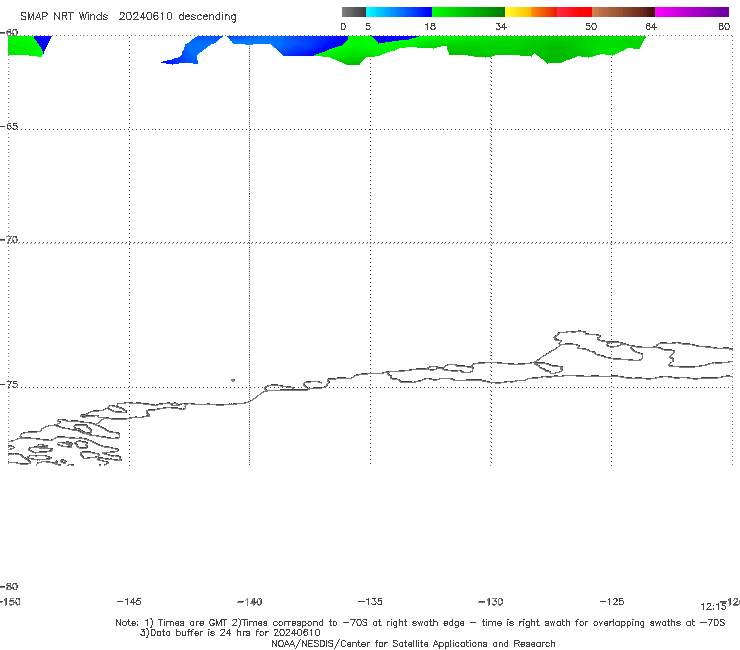Click the yellow-orange segment of the color bar
This screenshot has height=650, width=740.
(531, 12)
